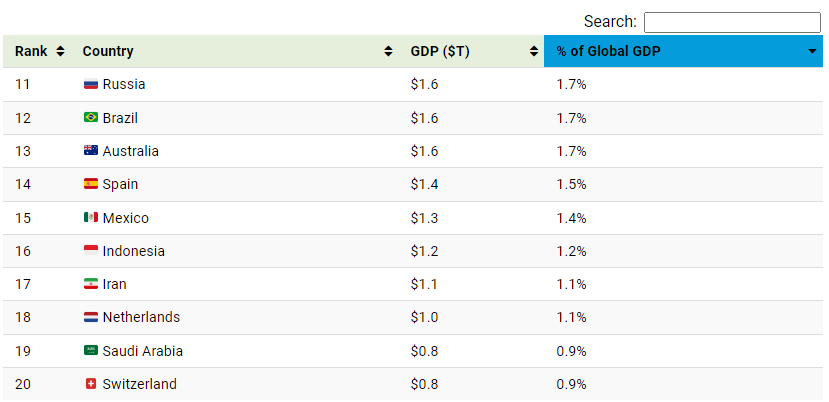This screenshot has width=829, height=402.
Task: Toggle sort arrows on Country column
Action: click(x=388, y=52)
